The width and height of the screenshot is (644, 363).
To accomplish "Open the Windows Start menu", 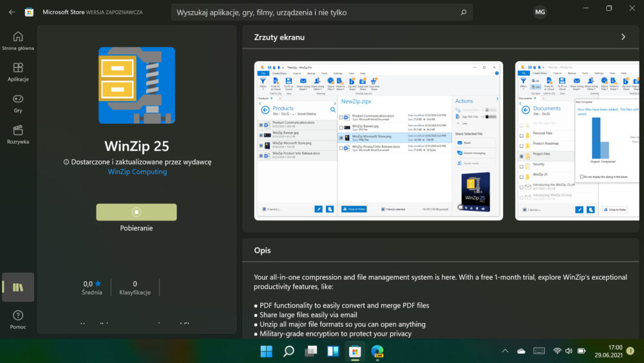I will (x=266, y=351).
